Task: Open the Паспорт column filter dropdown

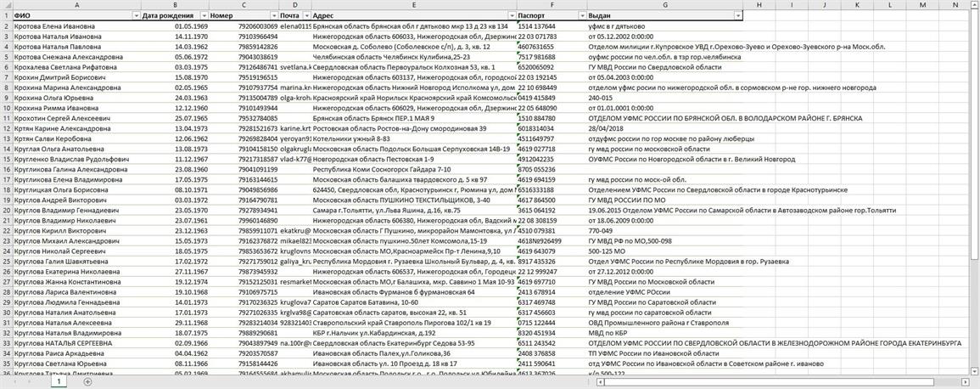Action: pos(583,15)
